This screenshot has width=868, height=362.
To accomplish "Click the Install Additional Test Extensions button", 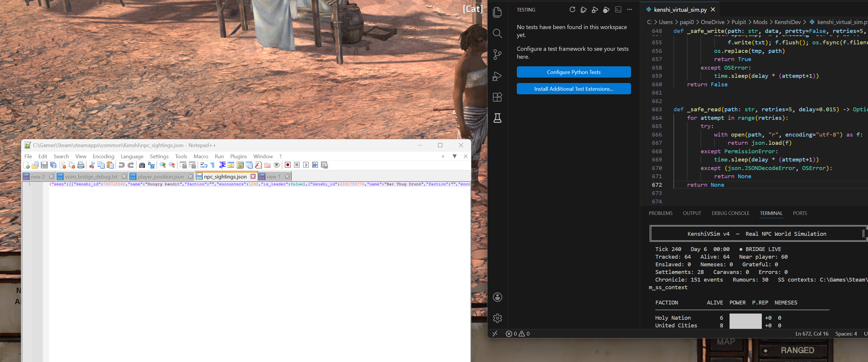I will (x=573, y=89).
